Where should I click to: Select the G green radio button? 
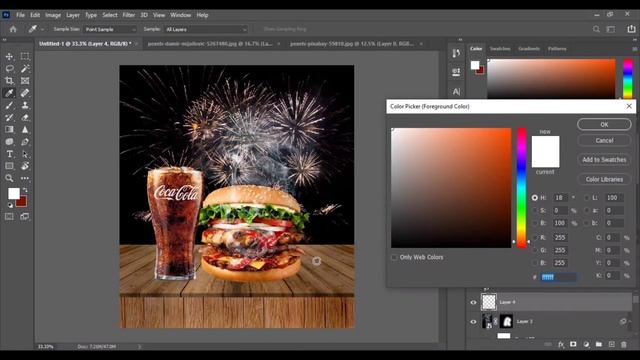pos(535,250)
